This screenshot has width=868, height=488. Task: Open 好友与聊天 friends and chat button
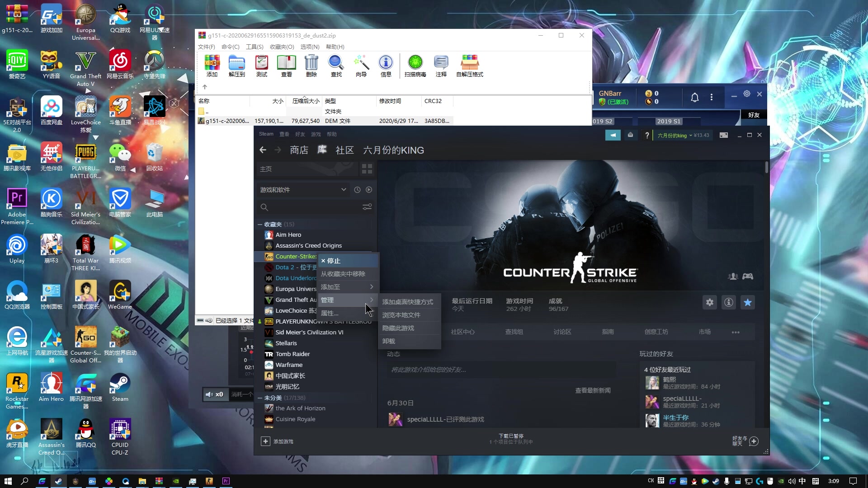745,441
